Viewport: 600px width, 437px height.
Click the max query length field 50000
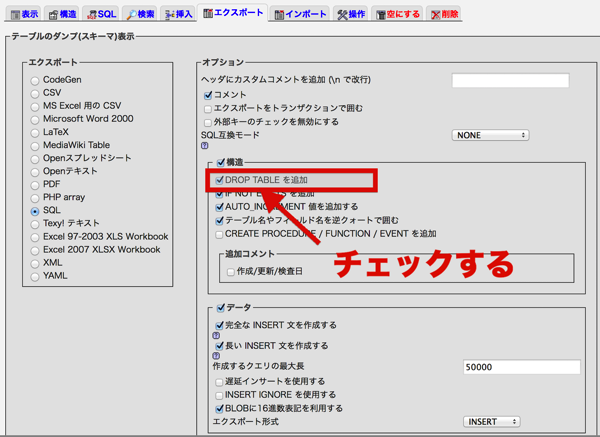pos(522,367)
